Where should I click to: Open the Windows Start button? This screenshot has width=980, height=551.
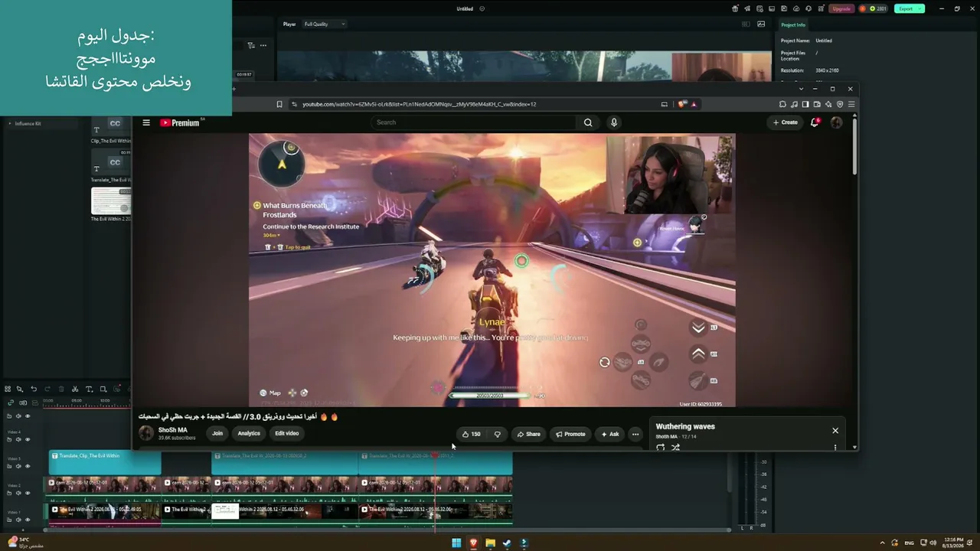tap(456, 543)
